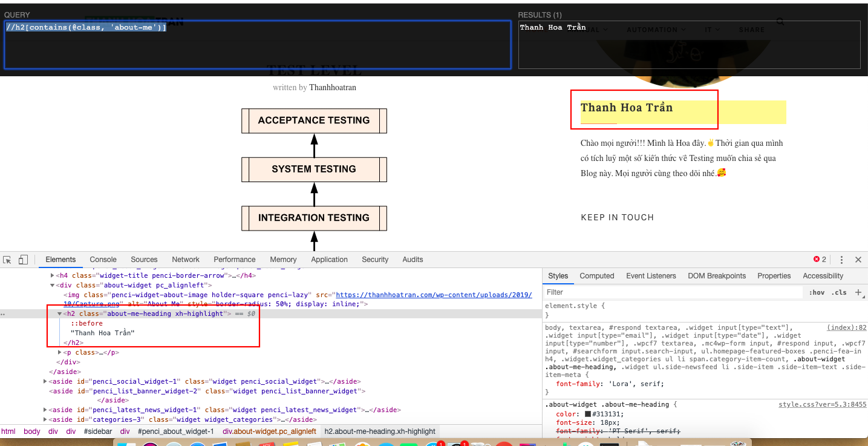Add a new style rule

858,292
